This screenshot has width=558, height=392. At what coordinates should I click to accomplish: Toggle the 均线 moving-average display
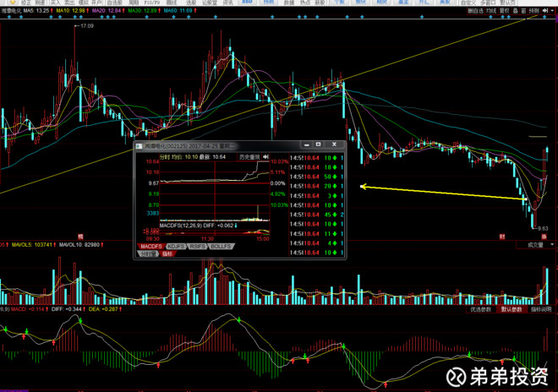point(491,11)
